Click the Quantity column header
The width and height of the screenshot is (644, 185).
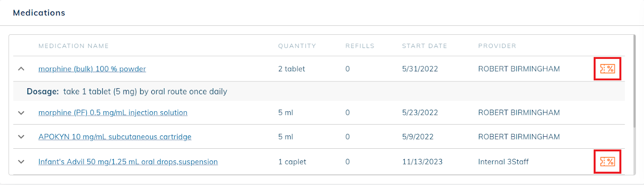(297, 46)
